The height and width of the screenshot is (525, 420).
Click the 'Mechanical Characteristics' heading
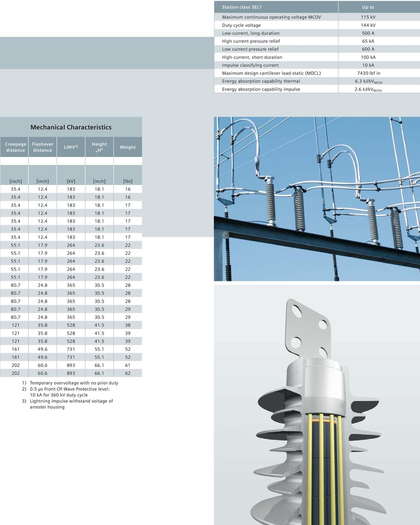click(71, 127)
